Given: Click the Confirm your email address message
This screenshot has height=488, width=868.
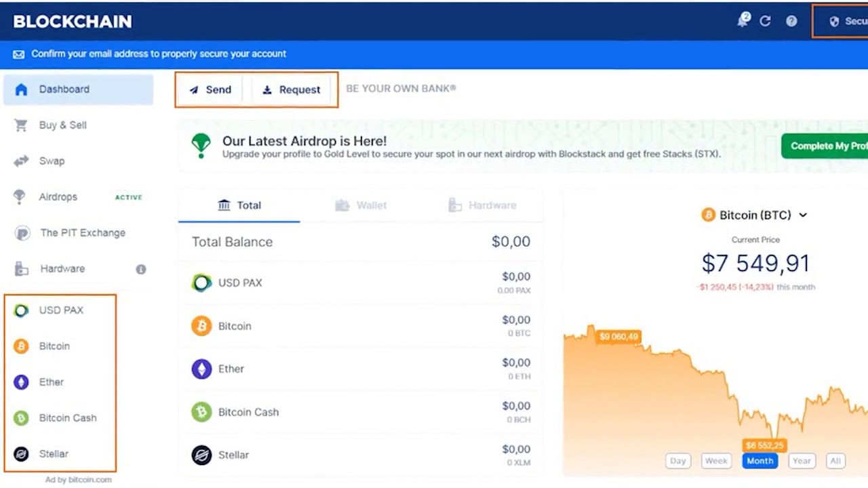Looking at the screenshot, I should [159, 54].
